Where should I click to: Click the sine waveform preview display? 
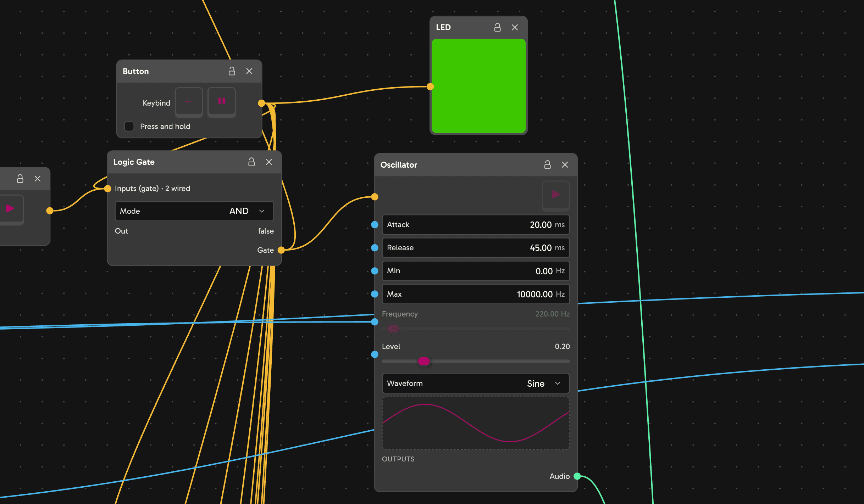click(476, 423)
